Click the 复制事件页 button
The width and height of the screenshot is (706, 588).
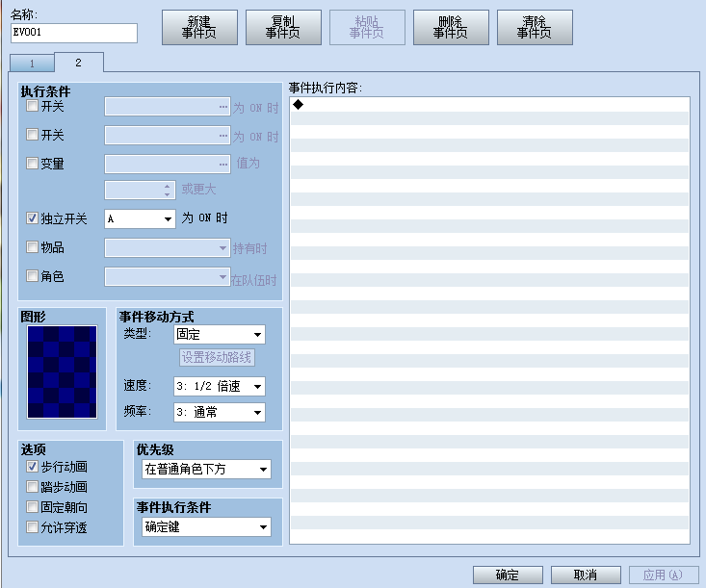pos(283,28)
